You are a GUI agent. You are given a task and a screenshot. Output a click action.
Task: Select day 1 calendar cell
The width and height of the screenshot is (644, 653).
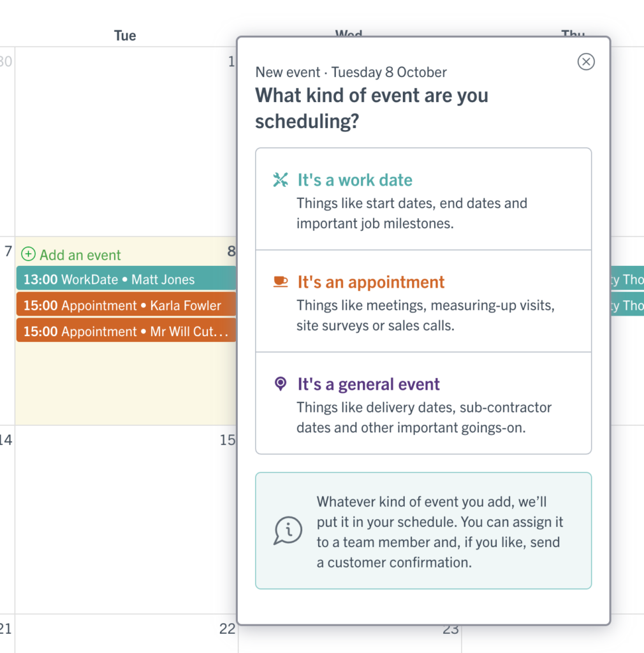126,141
